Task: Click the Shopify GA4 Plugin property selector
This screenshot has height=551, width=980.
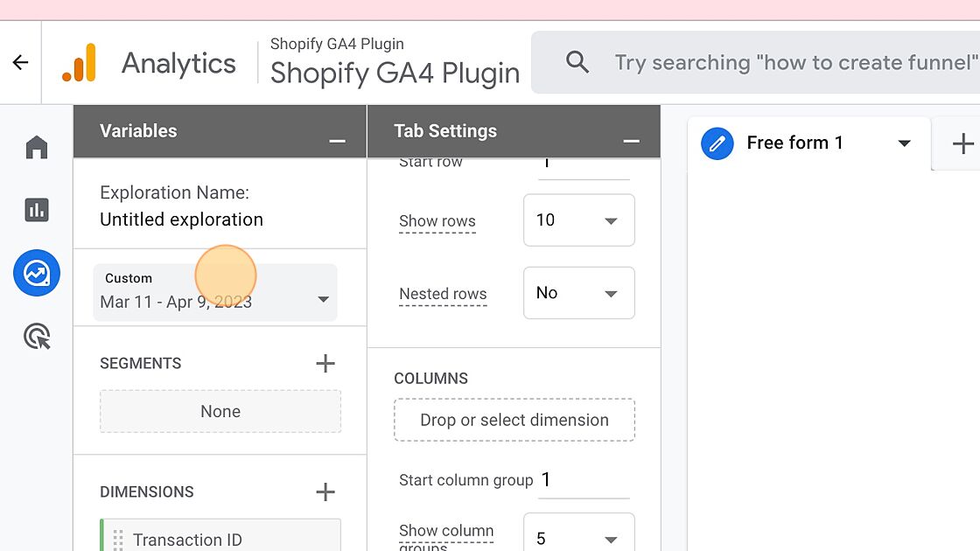Action: click(395, 63)
